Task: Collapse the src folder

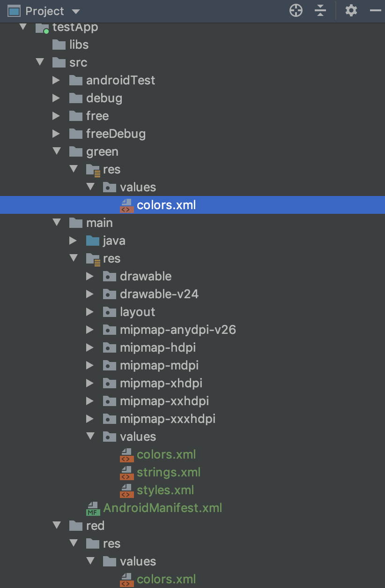Action: pyautogui.click(x=40, y=62)
